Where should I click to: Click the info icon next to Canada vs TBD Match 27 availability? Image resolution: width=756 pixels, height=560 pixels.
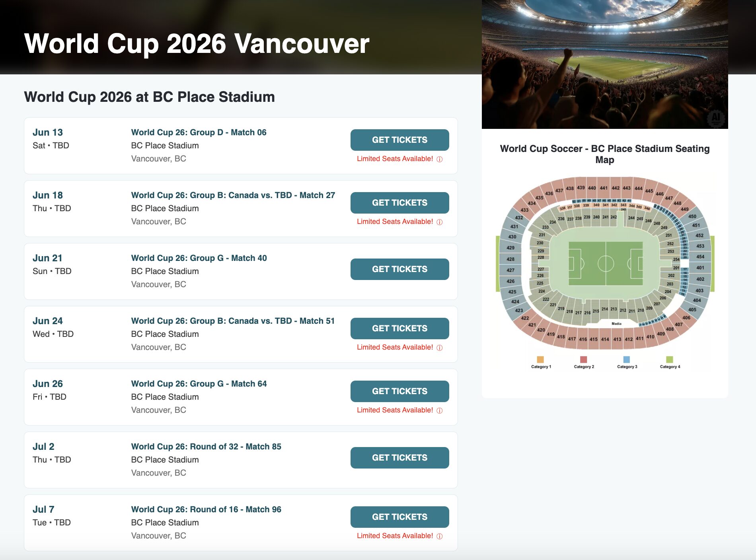(438, 222)
